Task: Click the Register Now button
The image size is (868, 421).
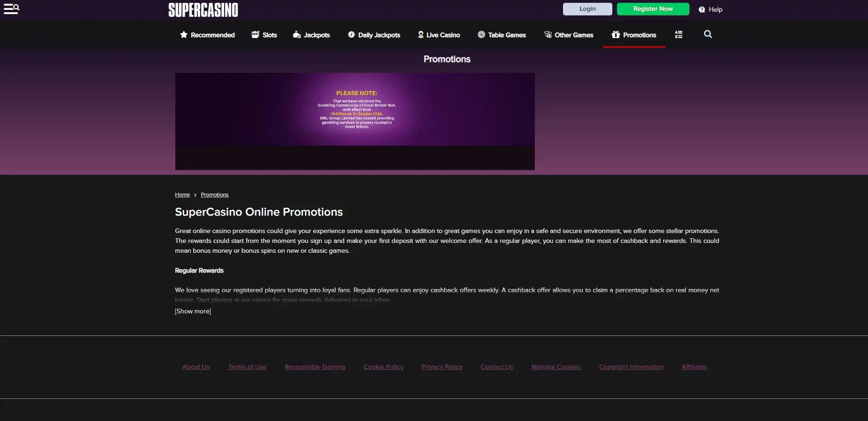Action: pyautogui.click(x=653, y=9)
